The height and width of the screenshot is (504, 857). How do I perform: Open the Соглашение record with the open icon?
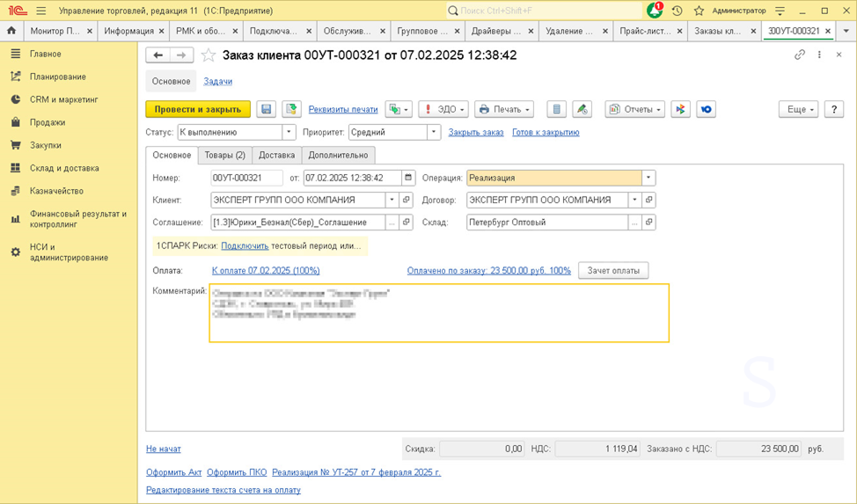407,223
